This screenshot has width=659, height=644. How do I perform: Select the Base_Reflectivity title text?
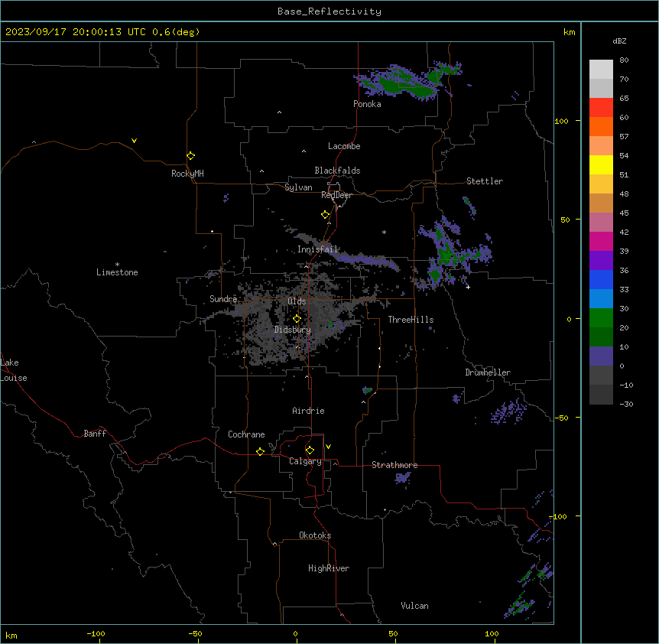click(329, 11)
